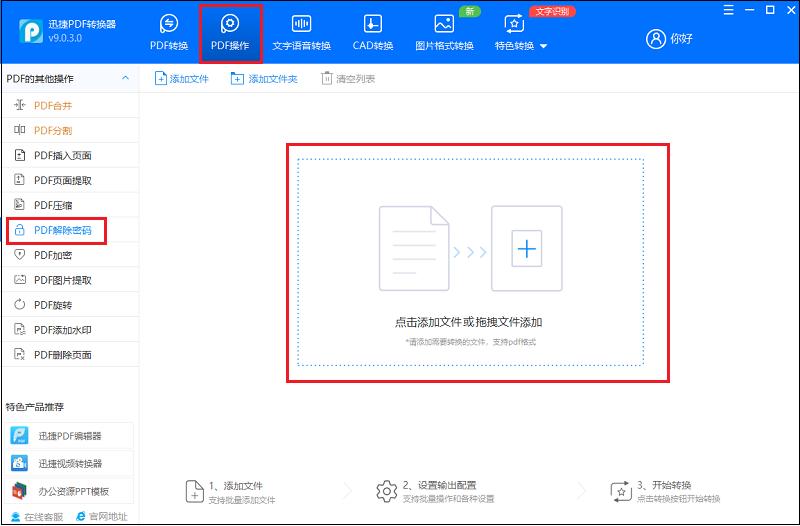
Task: Open the 文字语音转换 tab
Action: 302,32
